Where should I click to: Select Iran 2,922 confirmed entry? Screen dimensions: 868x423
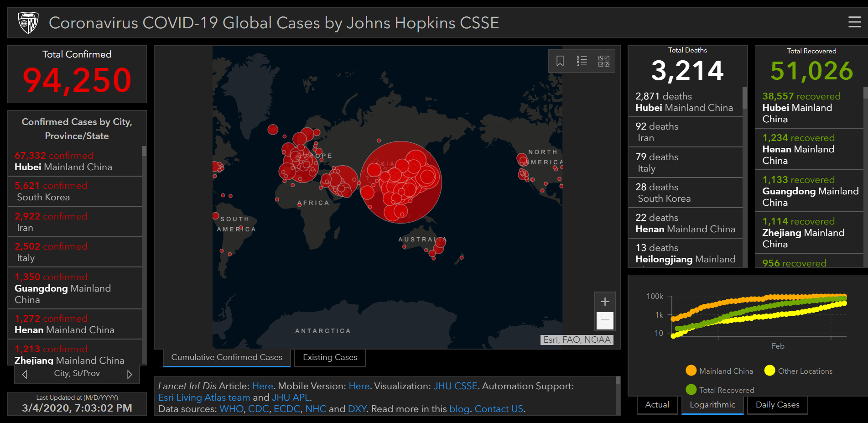click(x=75, y=222)
